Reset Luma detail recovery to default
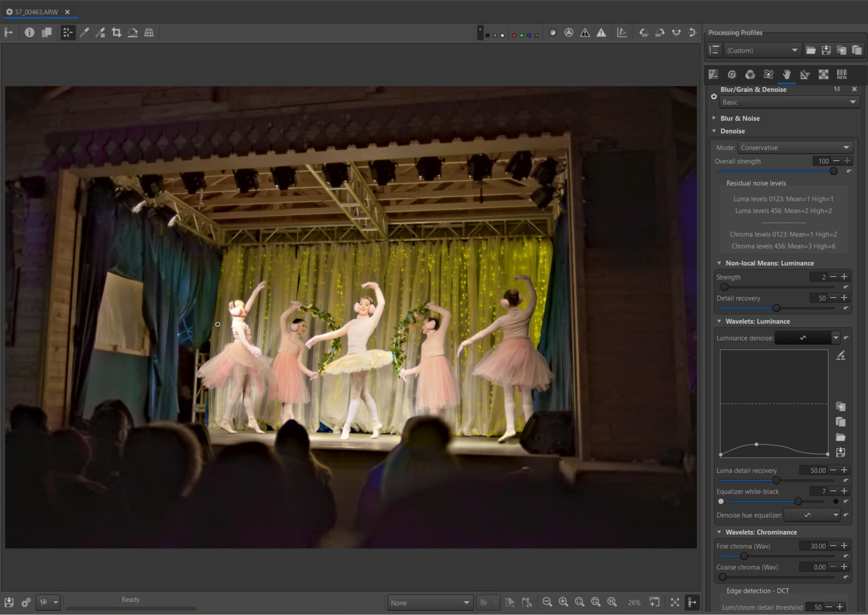This screenshot has height=615, width=868. click(846, 480)
